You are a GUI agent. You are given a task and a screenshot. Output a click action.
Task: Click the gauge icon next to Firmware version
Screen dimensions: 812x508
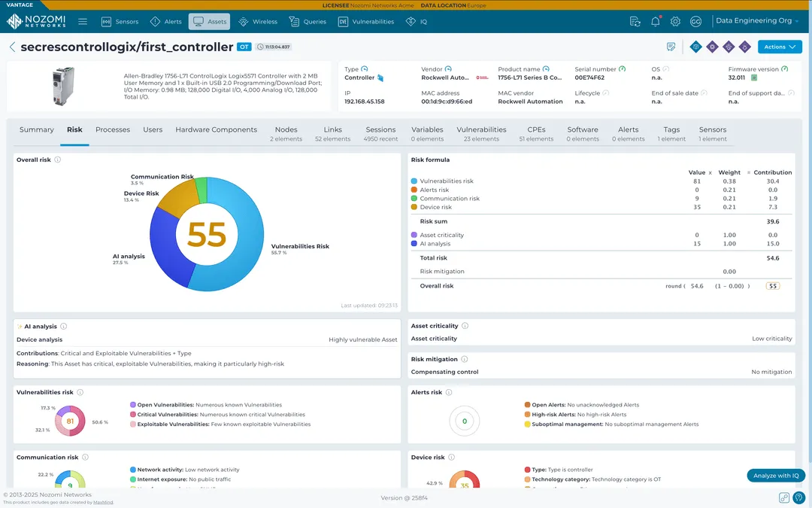point(785,69)
